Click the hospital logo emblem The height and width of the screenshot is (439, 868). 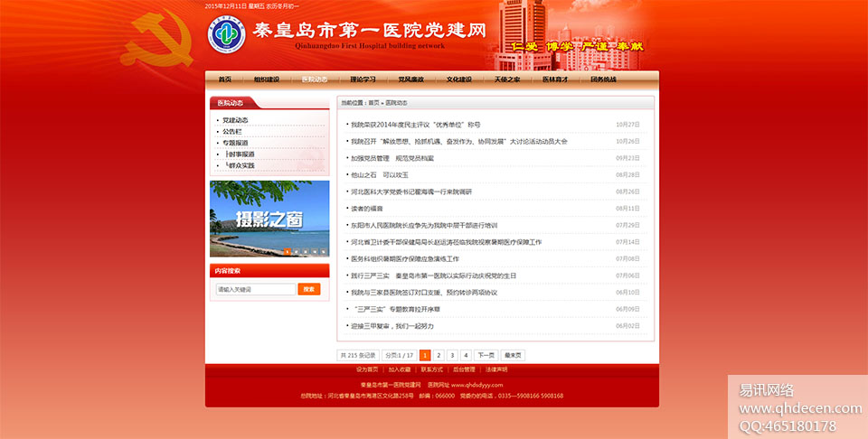tap(226, 35)
